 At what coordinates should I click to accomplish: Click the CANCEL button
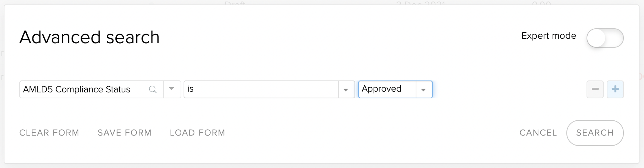(538, 133)
